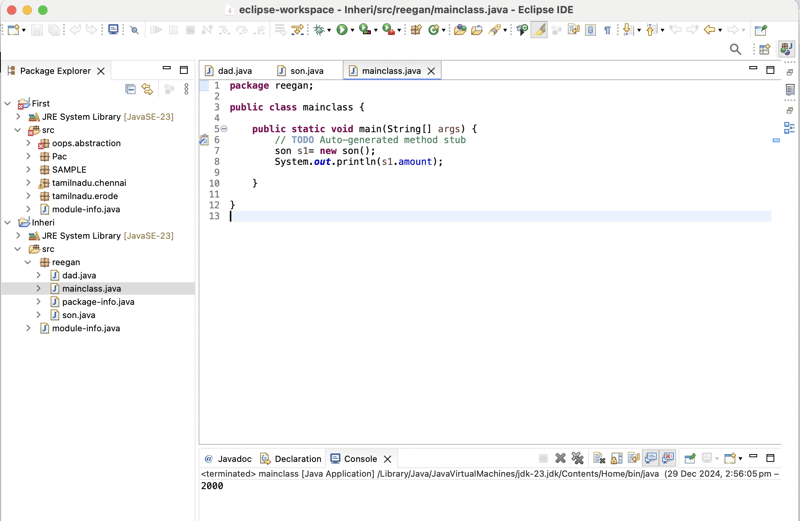Viewport: 800px width, 521px height.
Task: Click Remove Launch in Console toolbar
Action: click(x=560, y=458)
